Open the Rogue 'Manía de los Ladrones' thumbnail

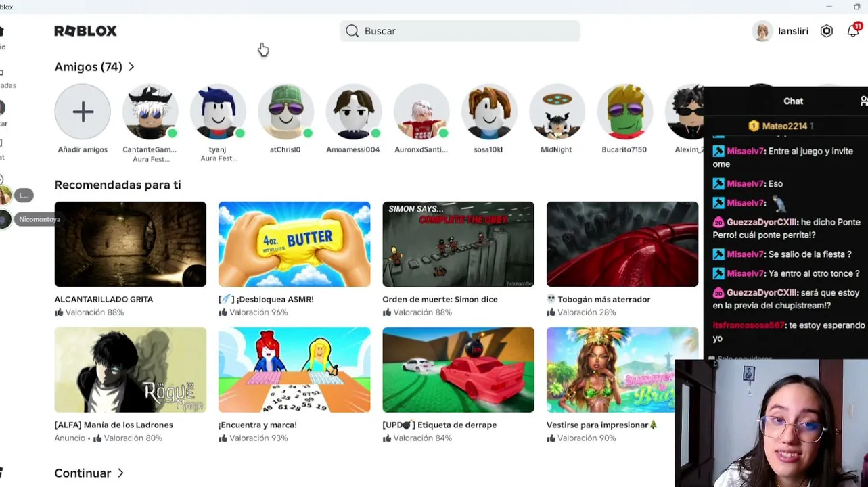pos(131,370)
